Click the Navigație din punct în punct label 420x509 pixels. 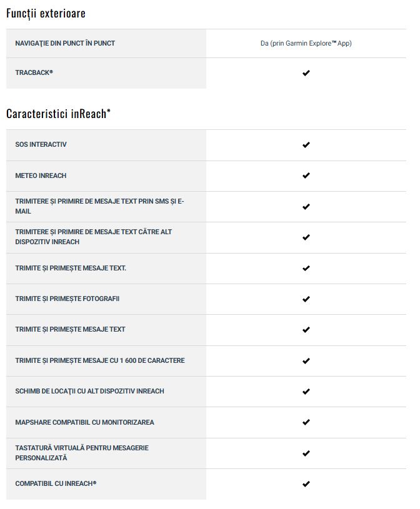(65, 43)
